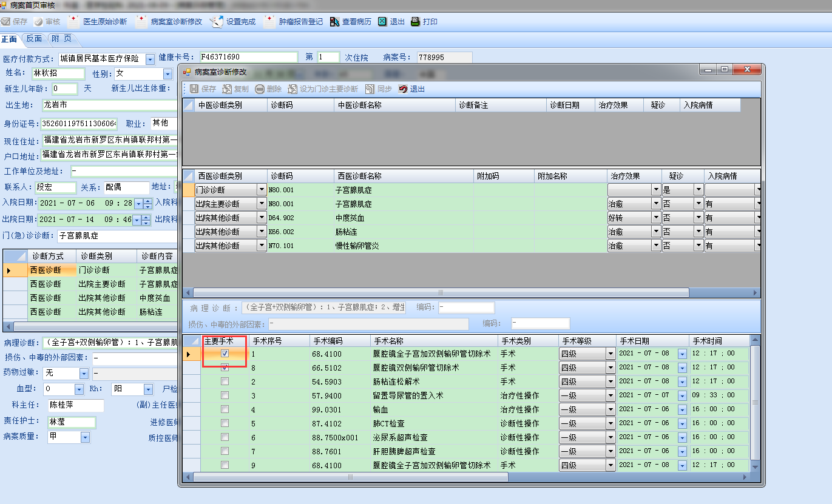Open 查看病历 from the toolbar
This screenshot has width=832, height=504.
[351, 22]
